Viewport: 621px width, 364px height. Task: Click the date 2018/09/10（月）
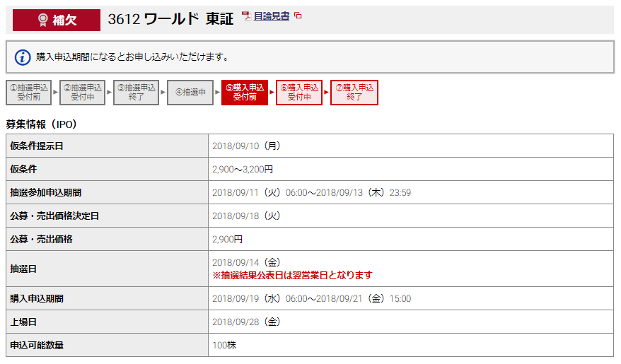[x=246, y=146]
